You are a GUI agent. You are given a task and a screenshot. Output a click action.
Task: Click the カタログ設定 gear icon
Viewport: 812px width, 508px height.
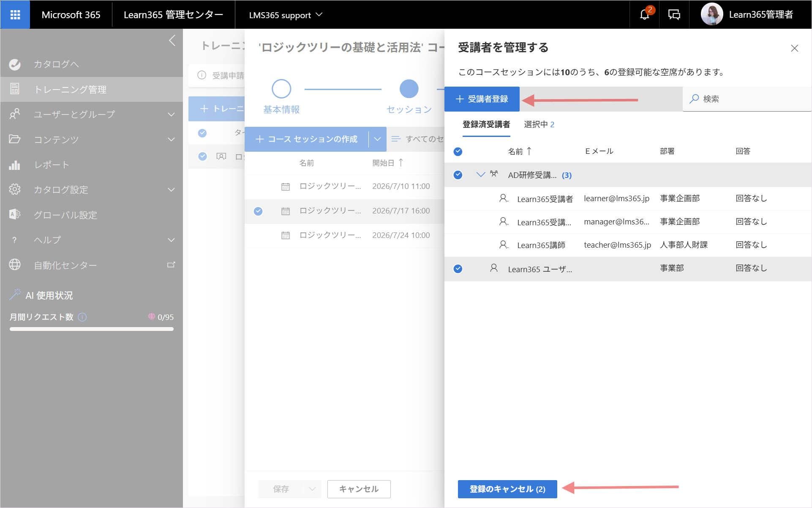15,189
